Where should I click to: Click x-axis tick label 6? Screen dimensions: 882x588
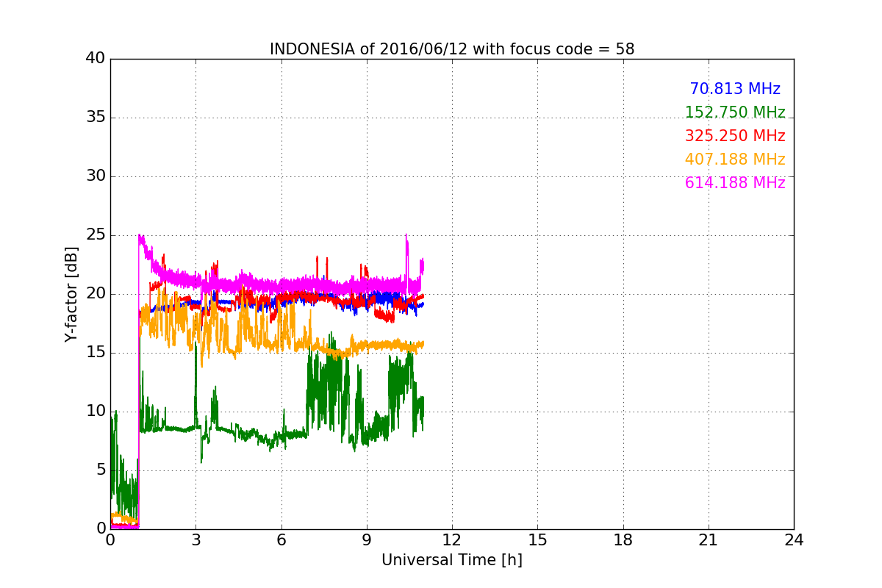point(281,540)
